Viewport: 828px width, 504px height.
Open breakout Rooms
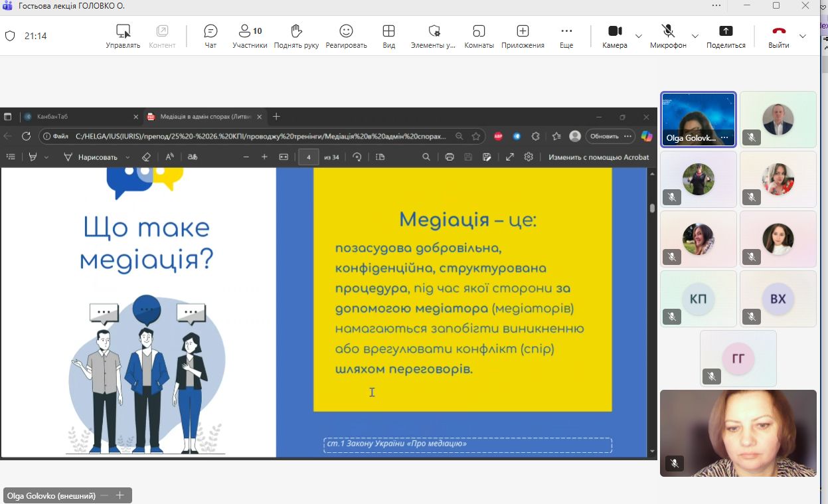pos(479,36)
